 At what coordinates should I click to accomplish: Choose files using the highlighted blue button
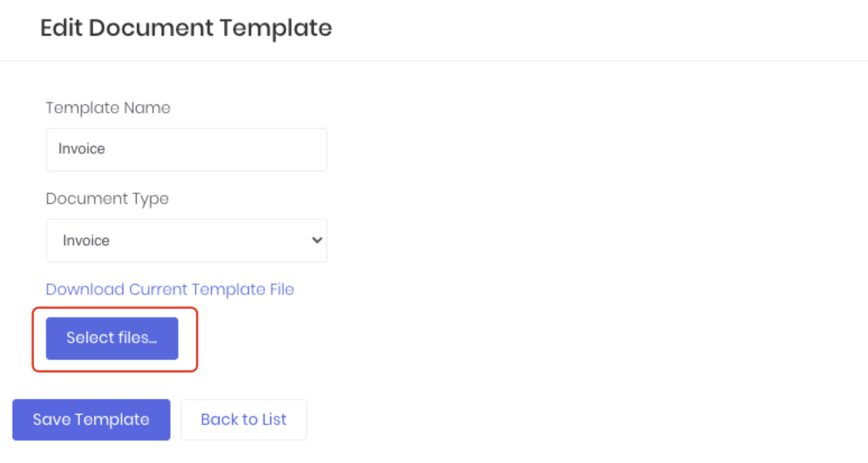point(112,338)
